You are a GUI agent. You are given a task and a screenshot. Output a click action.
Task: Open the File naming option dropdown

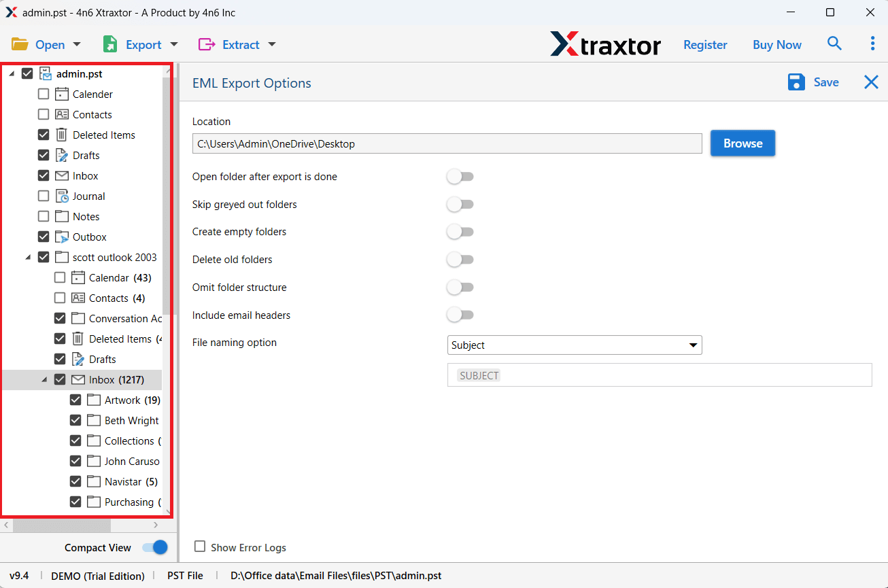coord(574,345)
